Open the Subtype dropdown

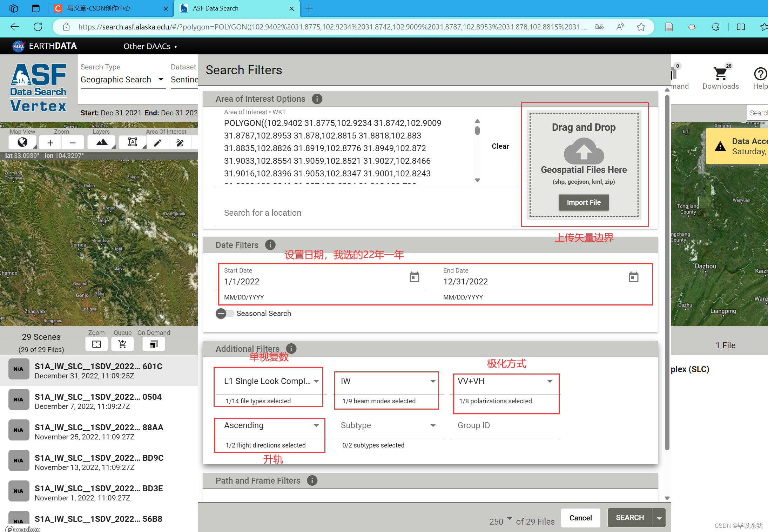click(x=388, y=425)
